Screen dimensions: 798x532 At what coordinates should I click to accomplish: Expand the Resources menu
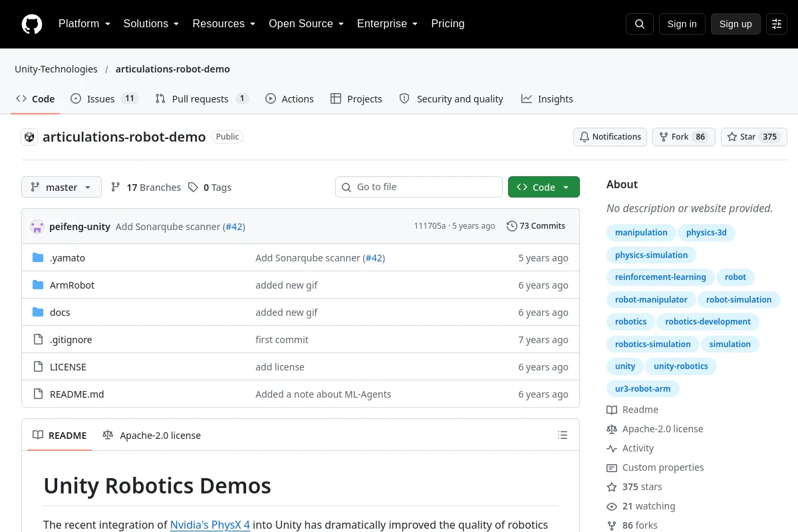[x=223, y=24]
